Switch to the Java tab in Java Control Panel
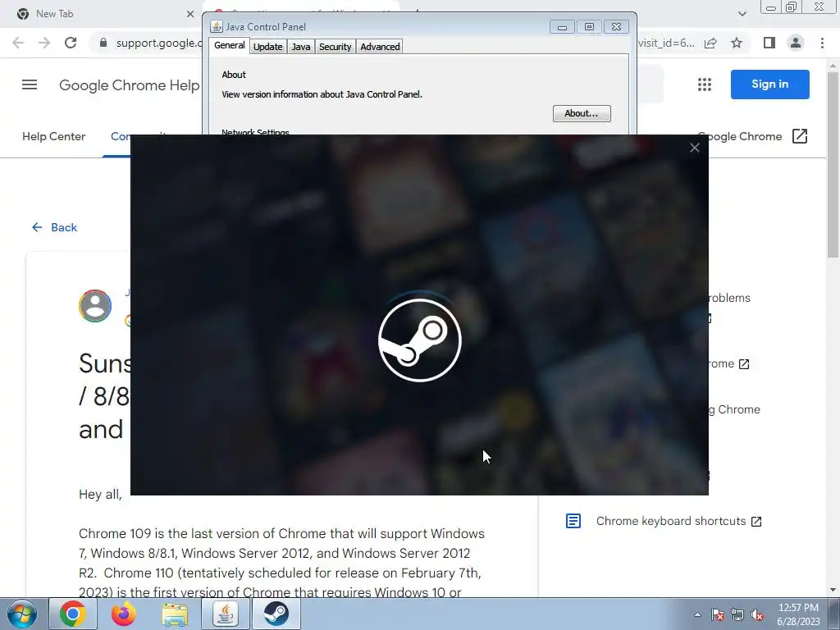 point(300,47)
